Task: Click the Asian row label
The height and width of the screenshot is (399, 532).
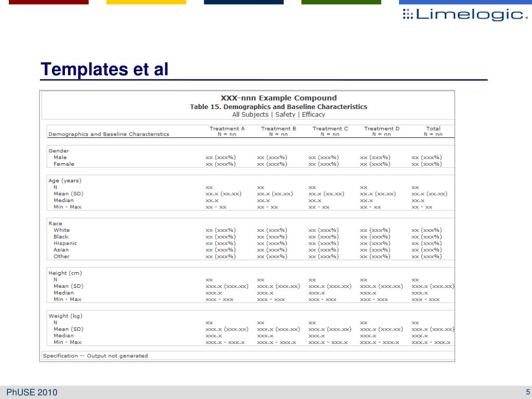Action: (x=61, y=250)
